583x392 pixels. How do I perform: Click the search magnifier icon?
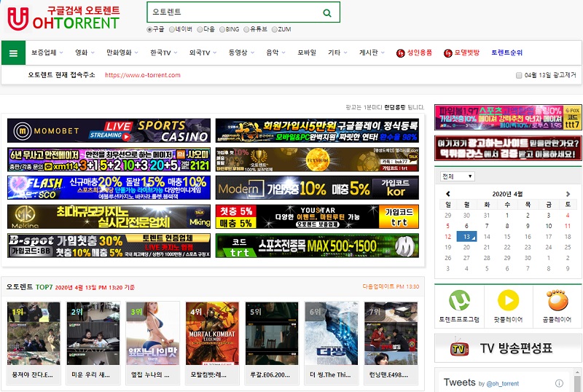point(326,12)
